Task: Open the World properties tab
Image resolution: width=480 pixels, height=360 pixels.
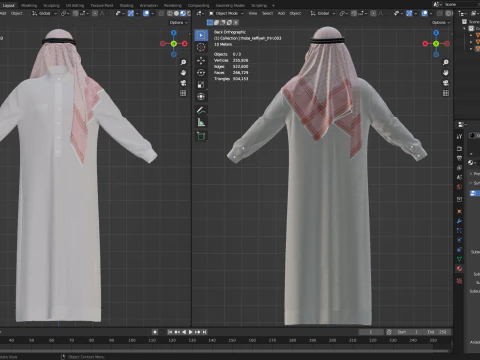Action: coord(459,187)
